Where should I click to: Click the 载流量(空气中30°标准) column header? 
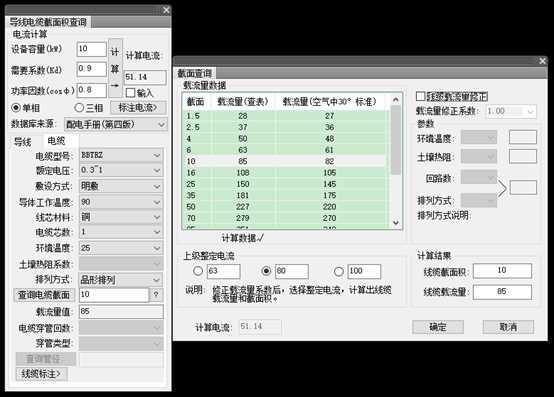[x=330, y=102]
